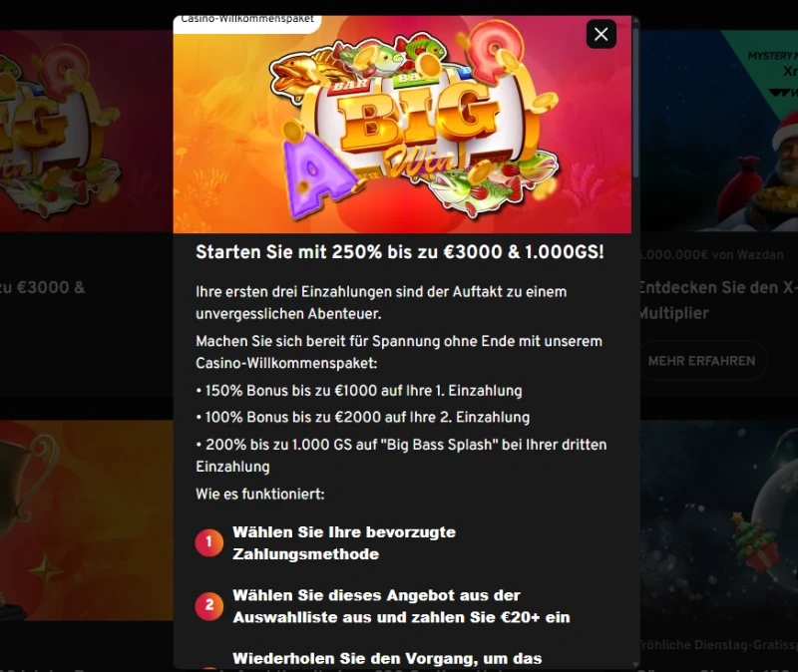
Task: Click the red step 1 number badge
Action: tap(209, 542)
